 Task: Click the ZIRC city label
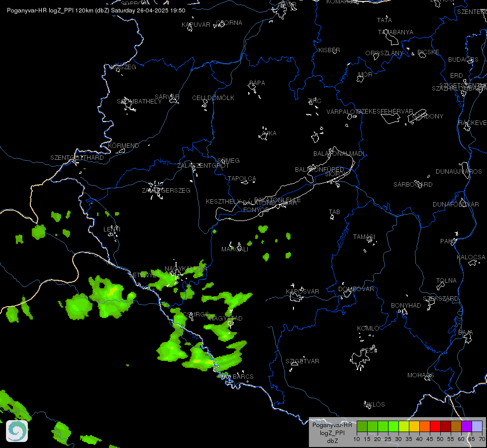[314, 101]
